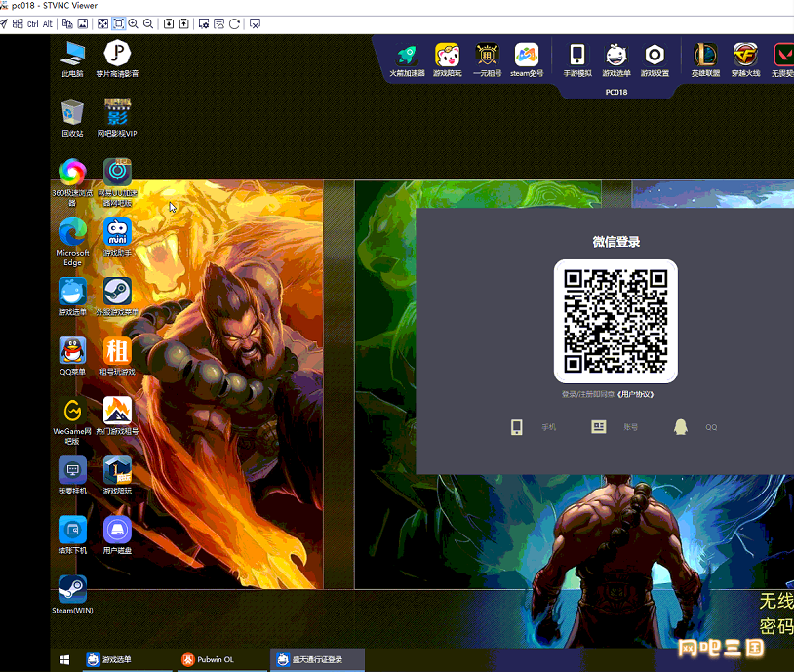Open the Windows Start menu
The image size is (794, 672).
click(64, 660)
